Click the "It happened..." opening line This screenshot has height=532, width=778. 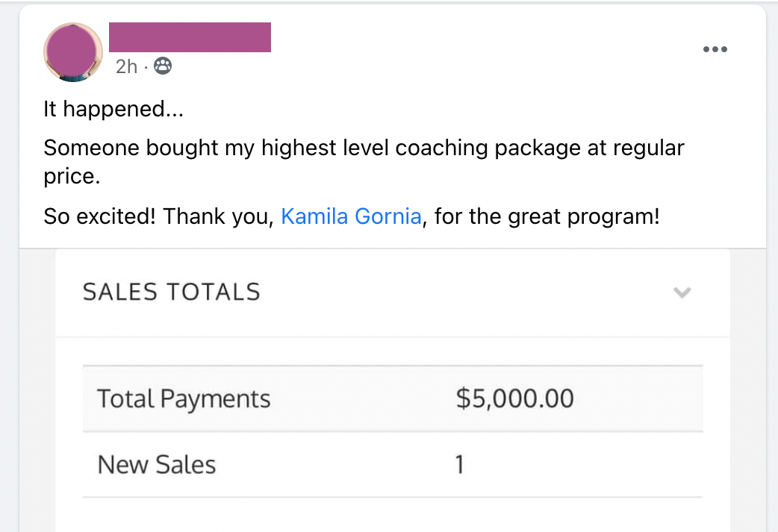tap(113, 109)
